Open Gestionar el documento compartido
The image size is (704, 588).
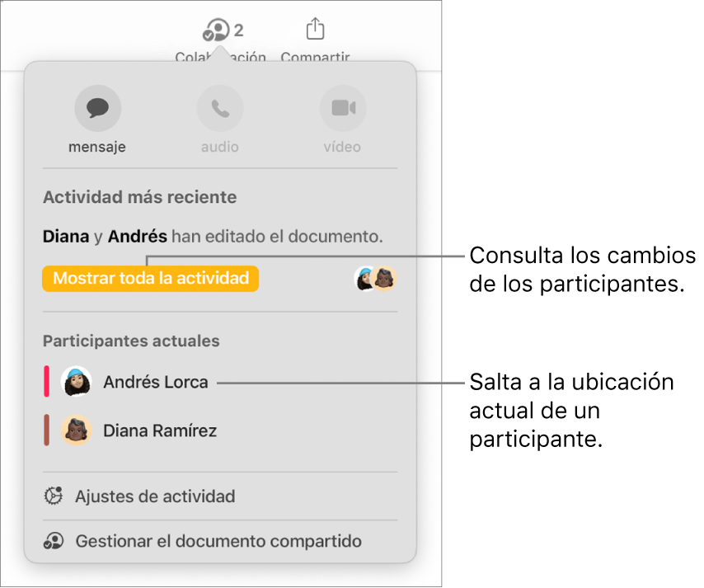220,541
